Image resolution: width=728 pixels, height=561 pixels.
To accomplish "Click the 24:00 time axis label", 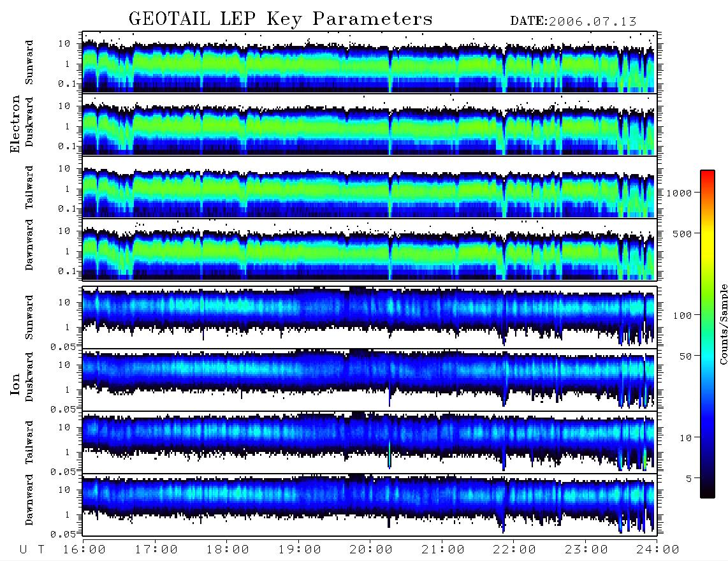I will point(658,550).
